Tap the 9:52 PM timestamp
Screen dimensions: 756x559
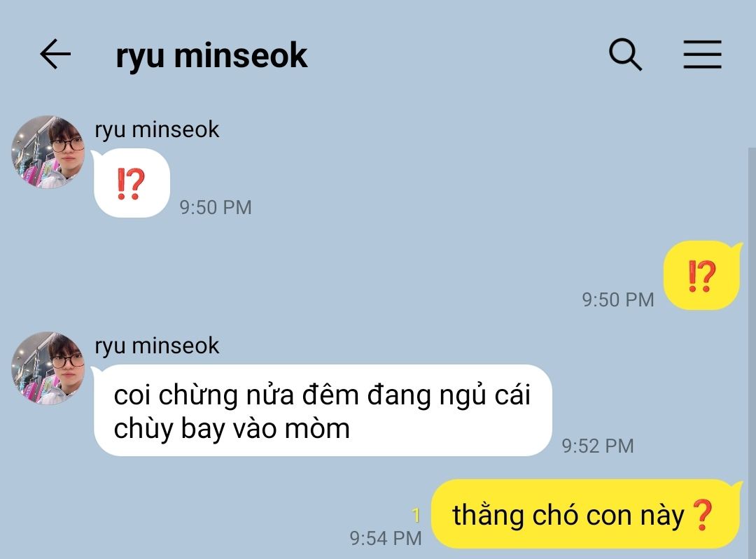tap(597, 446)
